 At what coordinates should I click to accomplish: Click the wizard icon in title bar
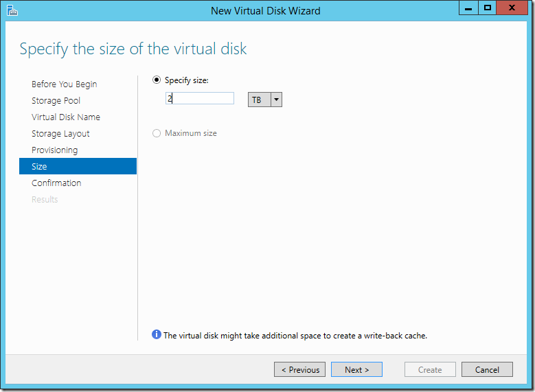(12, 10)
